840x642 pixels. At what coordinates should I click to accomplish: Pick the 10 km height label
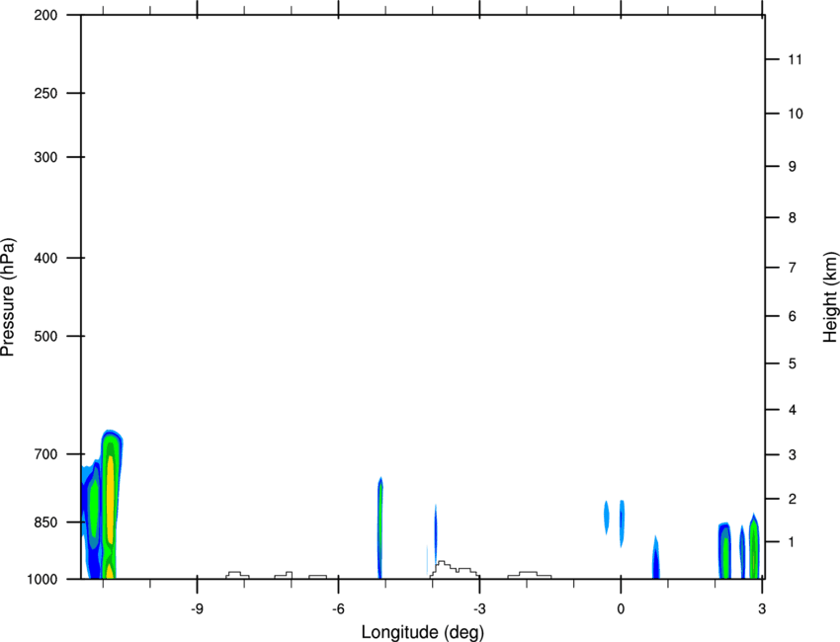[795, 114]
